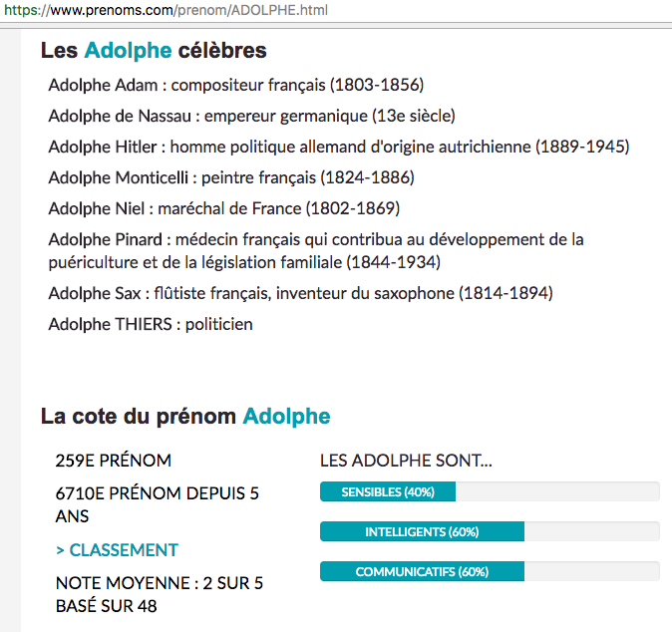The image size is (672, 632).
Task: Select the Adolphe Niel line
Action: tap(223, 208)
